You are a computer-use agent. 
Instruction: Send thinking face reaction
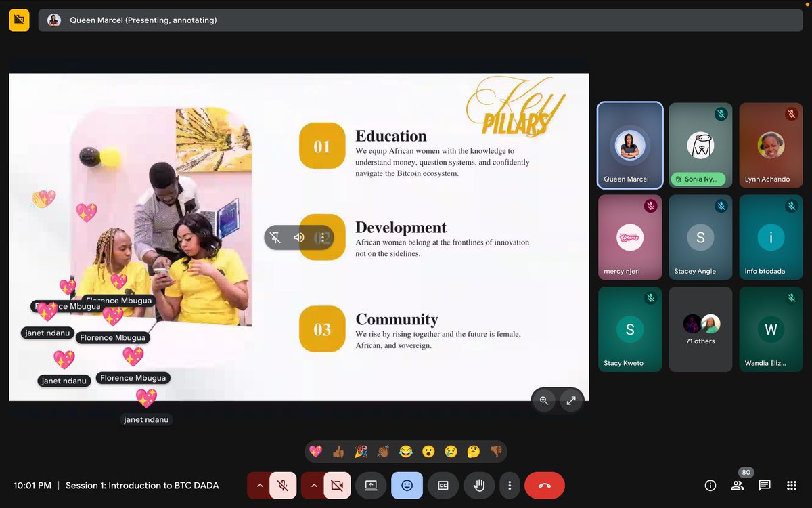point(474,451)
